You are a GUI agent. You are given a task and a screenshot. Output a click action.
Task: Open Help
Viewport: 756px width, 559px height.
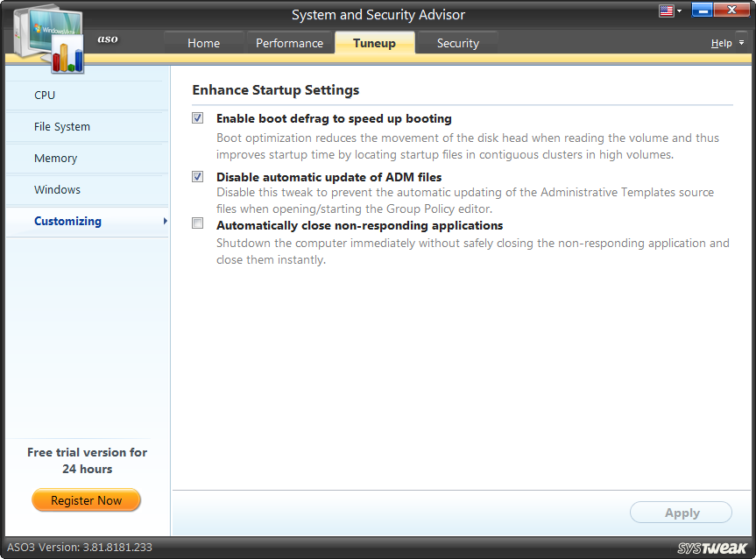(x=722, y=42)
